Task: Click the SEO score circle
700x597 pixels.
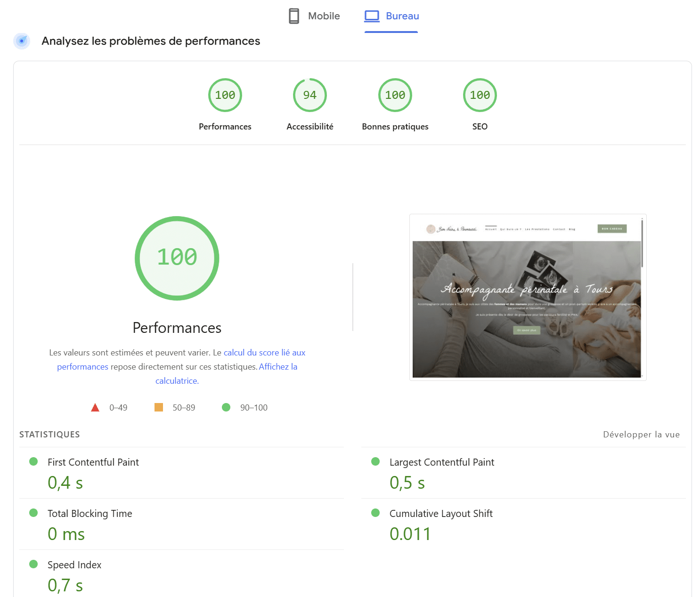Action: 480,95
